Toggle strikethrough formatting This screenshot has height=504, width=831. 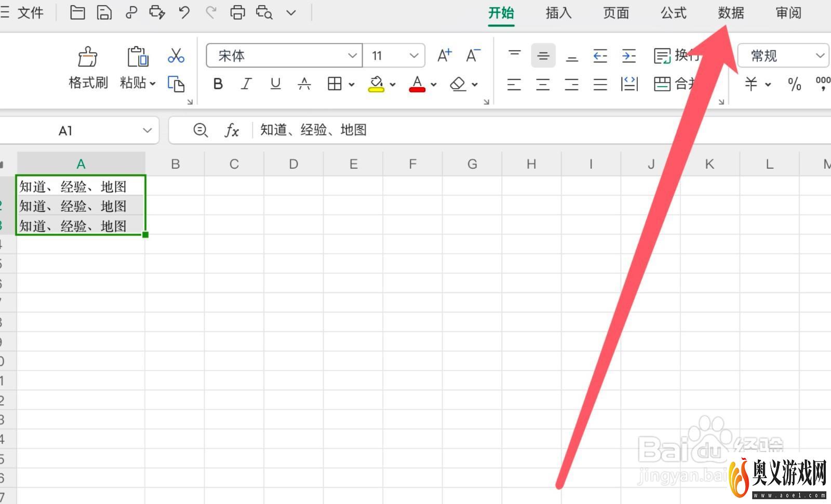click(304, 84)
